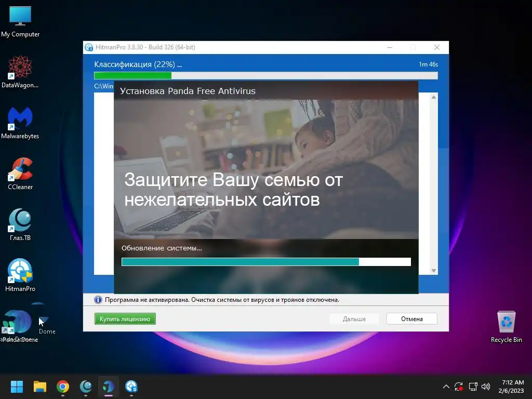Select the Panda Dome desktop shortcut
Image resolution: width=532 pixels, height=399 pixels.
point(19,326)
